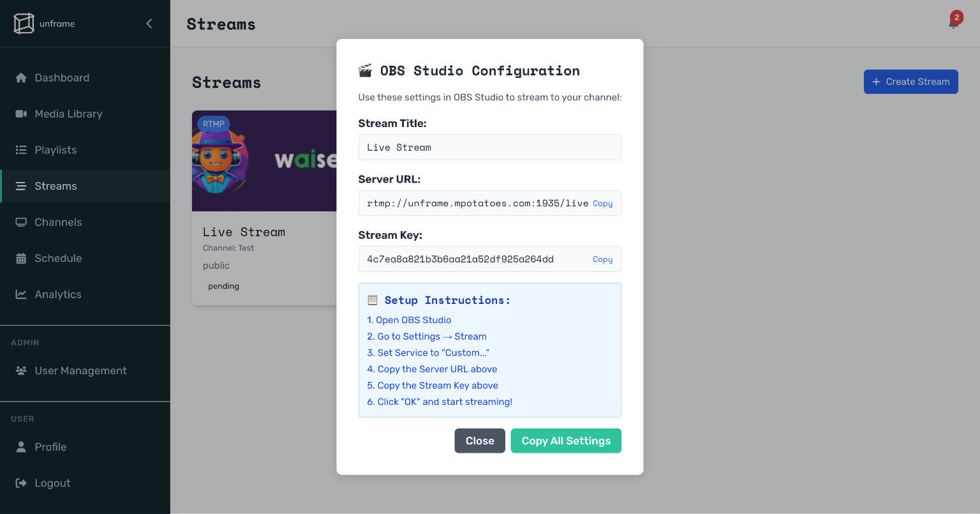Click the Streams bars icon in sidebar

[21, 186]
